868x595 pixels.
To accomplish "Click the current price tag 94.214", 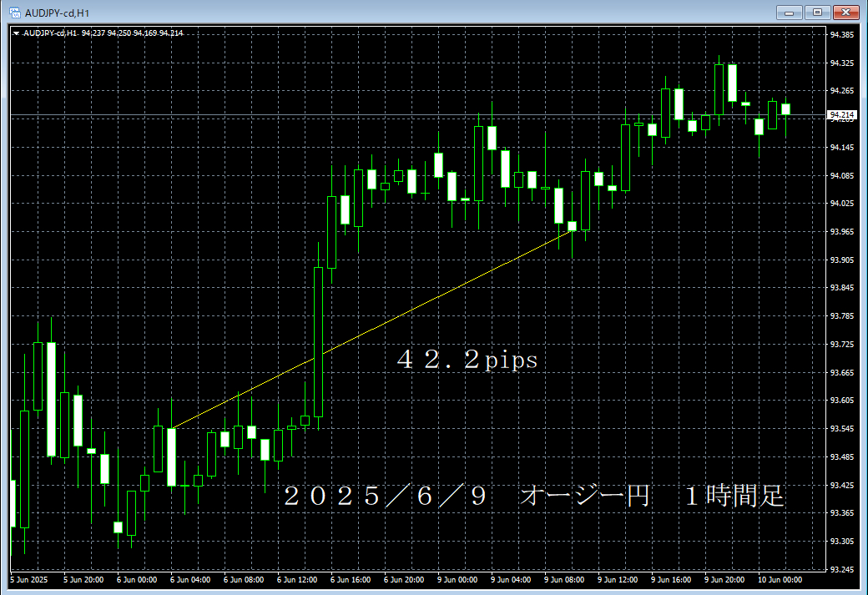I will (x=843, y=115).
